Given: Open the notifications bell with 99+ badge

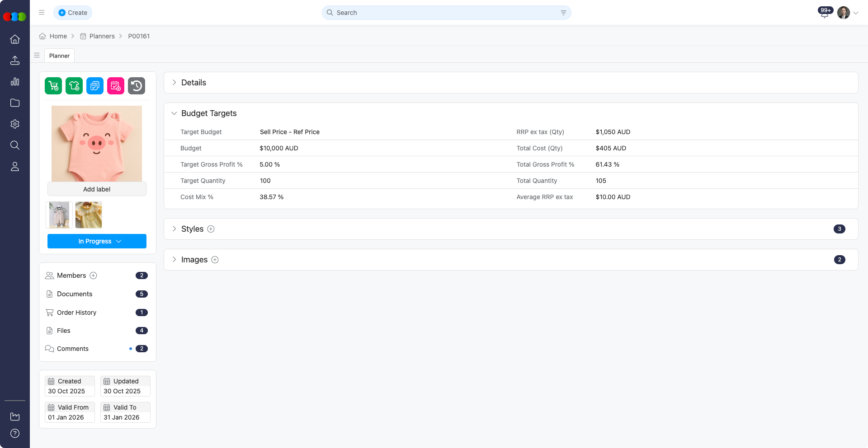Looking at the screenshot, I should coord(825,13).
